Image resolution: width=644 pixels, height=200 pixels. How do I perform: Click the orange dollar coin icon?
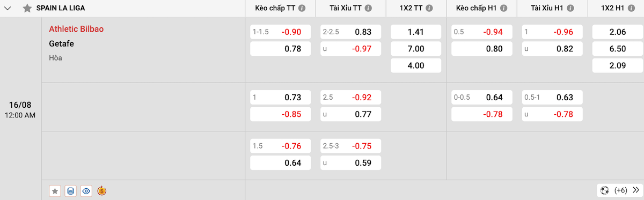coord(102,190)
